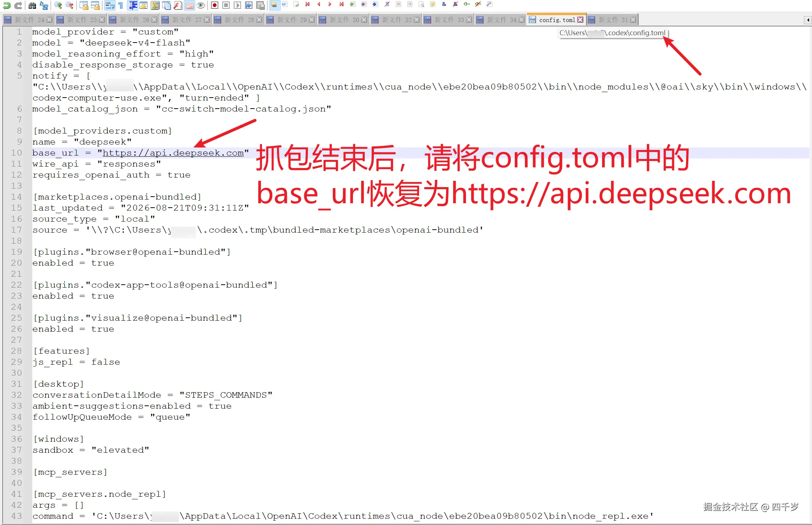812x525 pixels.
Task: Close the 新文件 25 tab
Action: pos(102,20)
